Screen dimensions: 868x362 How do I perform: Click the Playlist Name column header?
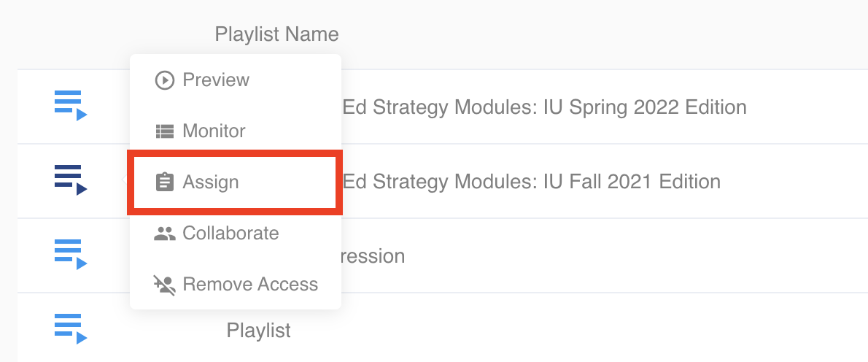click(x=276, y=34)
